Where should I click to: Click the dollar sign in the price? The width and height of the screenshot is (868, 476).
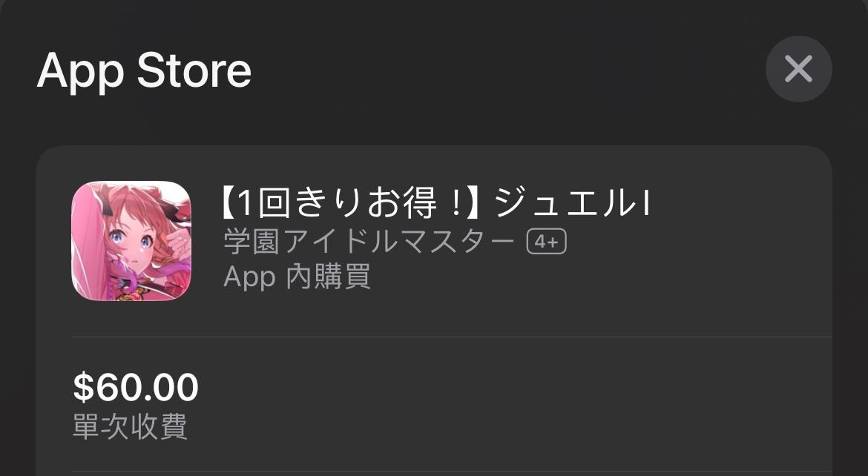click(83, 387)
